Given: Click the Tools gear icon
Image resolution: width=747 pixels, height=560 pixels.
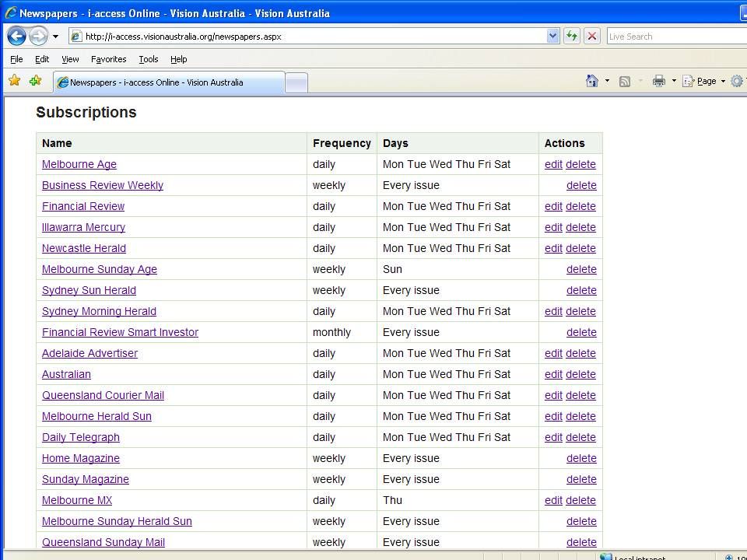Looking at the screenshot, I should [738, 82].
